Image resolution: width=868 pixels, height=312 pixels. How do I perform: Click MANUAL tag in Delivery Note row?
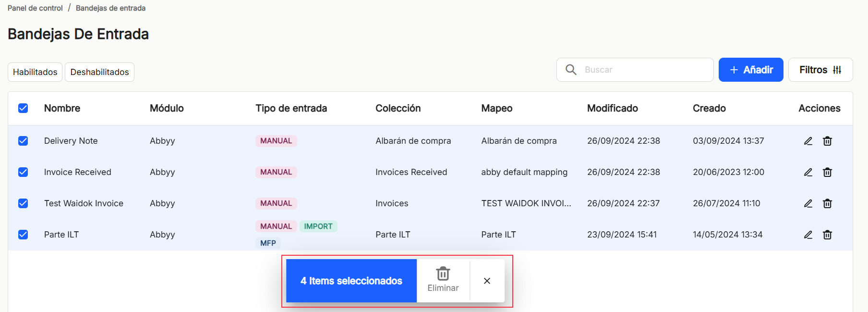pos(276,141)
